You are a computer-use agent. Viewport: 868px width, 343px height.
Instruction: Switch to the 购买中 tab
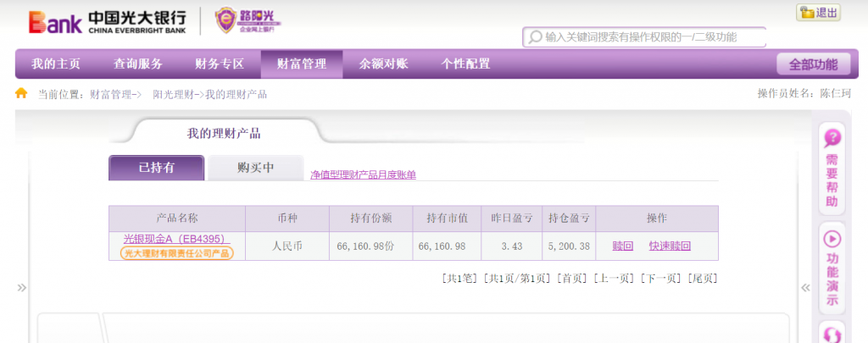(256, 168)
